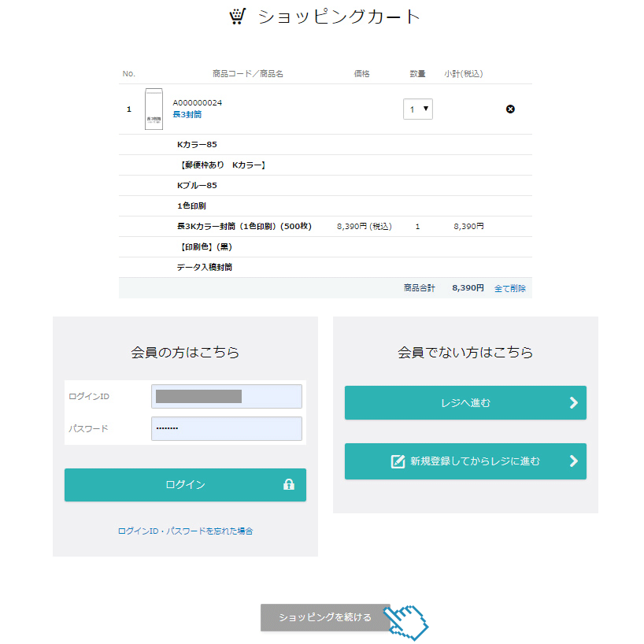Click the 会員の方はこちら heading

[185, 353]
